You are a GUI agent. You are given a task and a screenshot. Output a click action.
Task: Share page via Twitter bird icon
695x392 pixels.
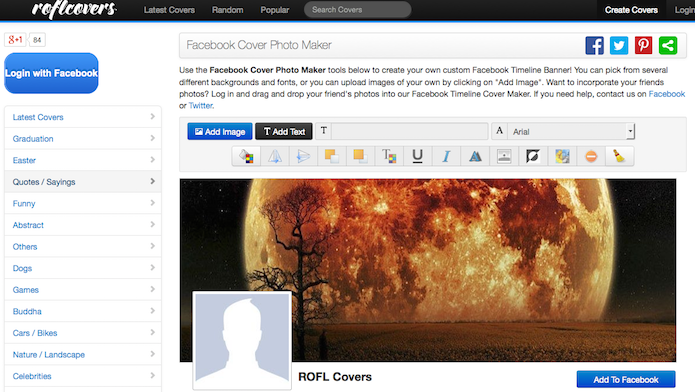coord(619,45)
